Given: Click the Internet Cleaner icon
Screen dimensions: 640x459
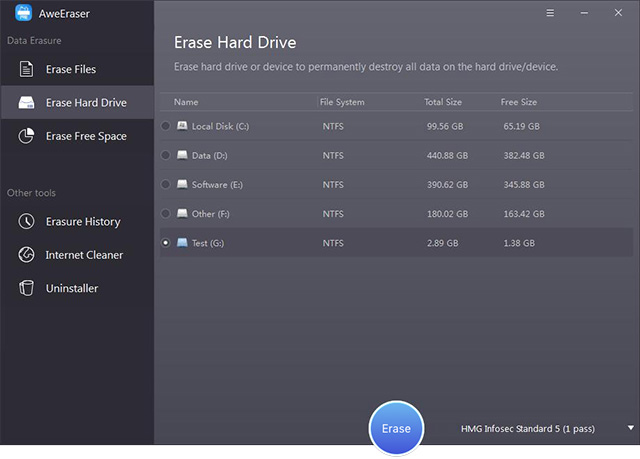Looking at the screenshot, I should point(26,255).
